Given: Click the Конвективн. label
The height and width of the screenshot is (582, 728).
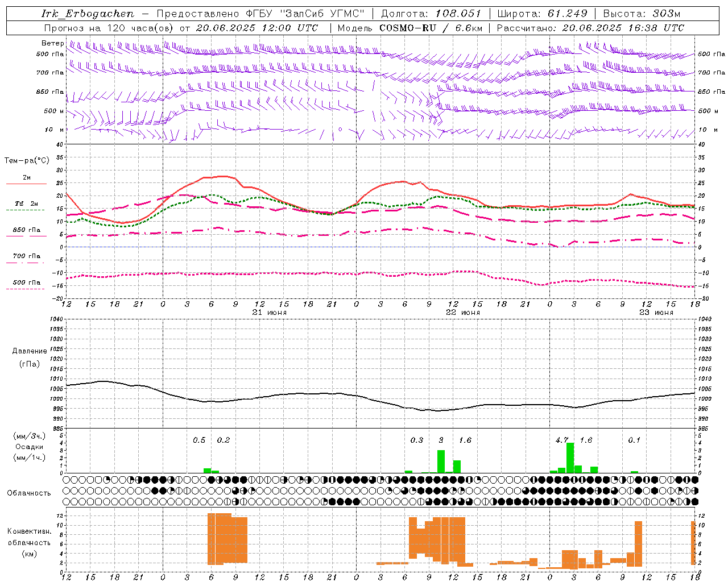Looking at the screenshot, I should [29, 531].
